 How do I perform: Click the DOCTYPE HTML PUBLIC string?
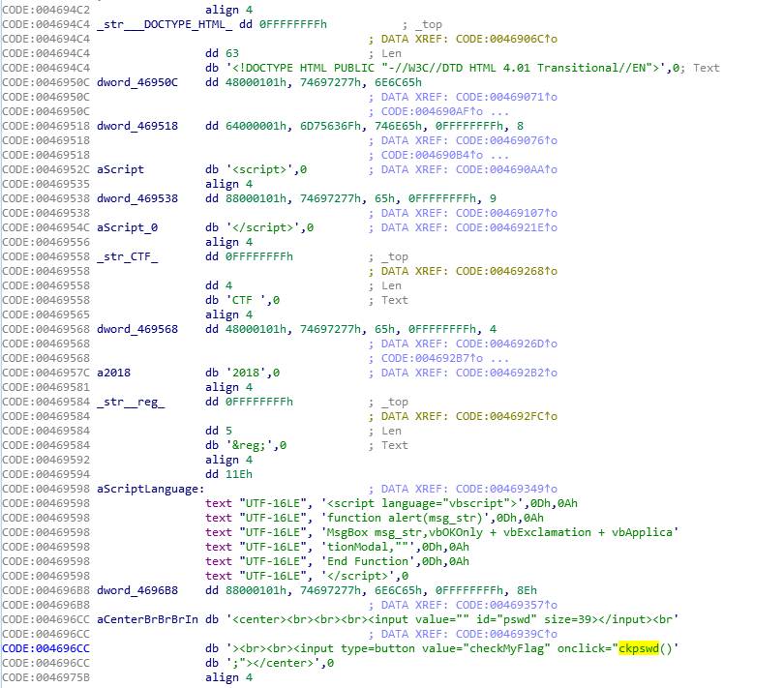point(446,68)
